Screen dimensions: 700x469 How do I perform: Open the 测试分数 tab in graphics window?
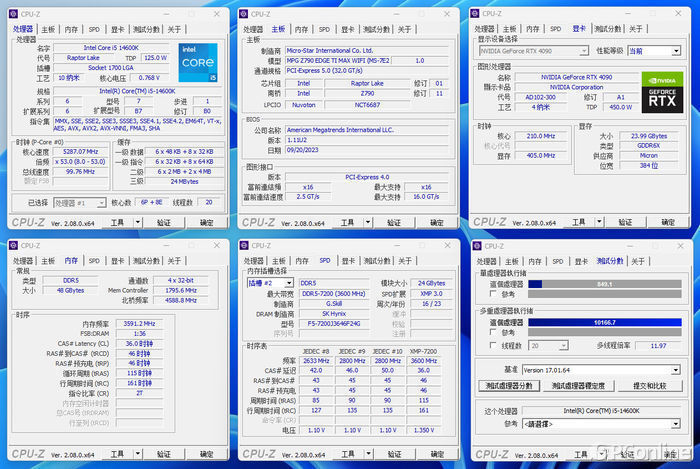608,29
